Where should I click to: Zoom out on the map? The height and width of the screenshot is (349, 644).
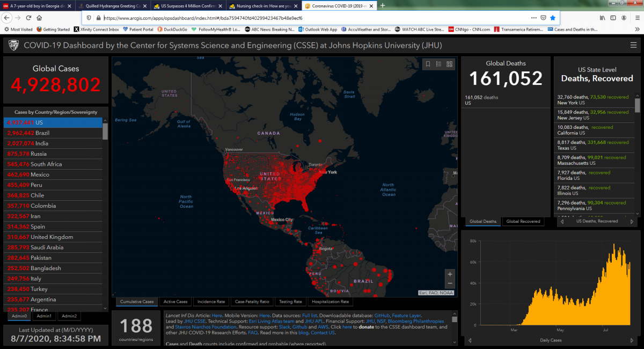click(x=450, y=283)
